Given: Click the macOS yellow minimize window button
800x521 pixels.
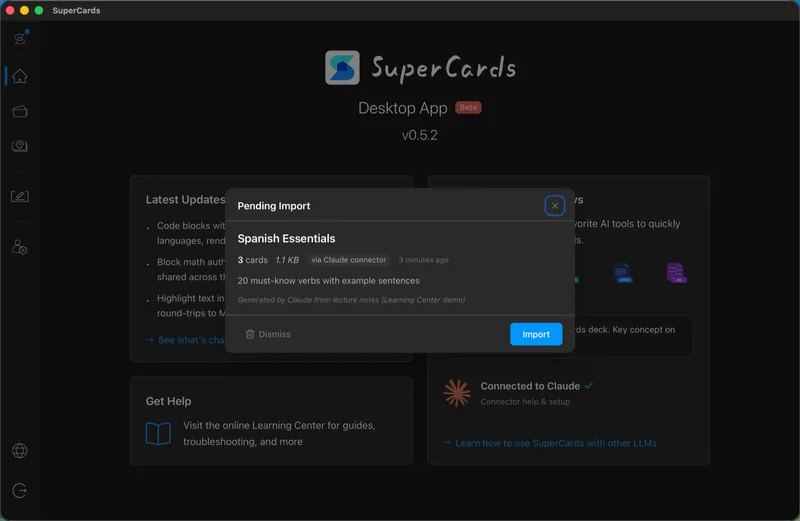Looking at the screenshot, I should 24,10.
